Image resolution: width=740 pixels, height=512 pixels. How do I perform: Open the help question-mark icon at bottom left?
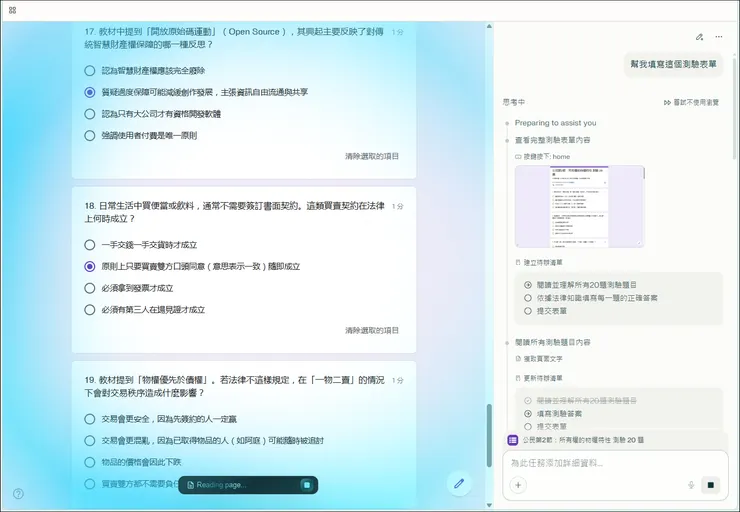(18, 494)
